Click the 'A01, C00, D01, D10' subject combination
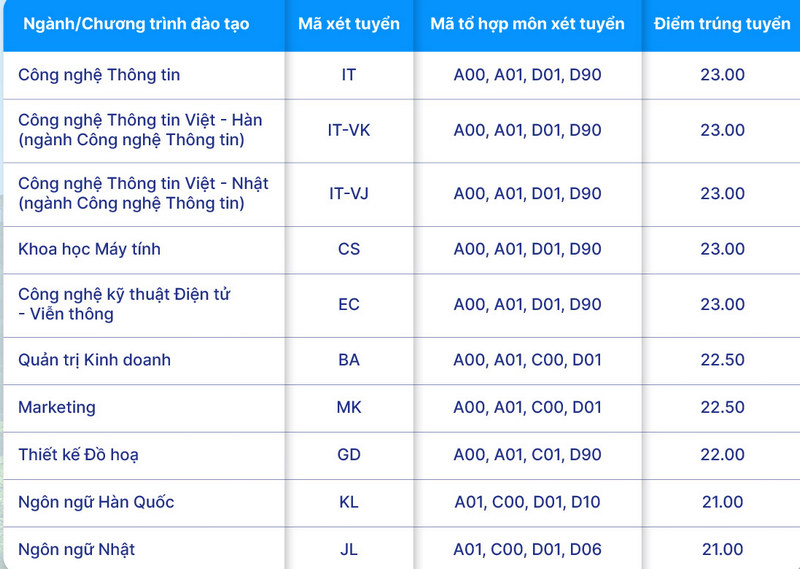Image resolution: width=800 pixels, height=569 pixels. [x=528, y=502]
